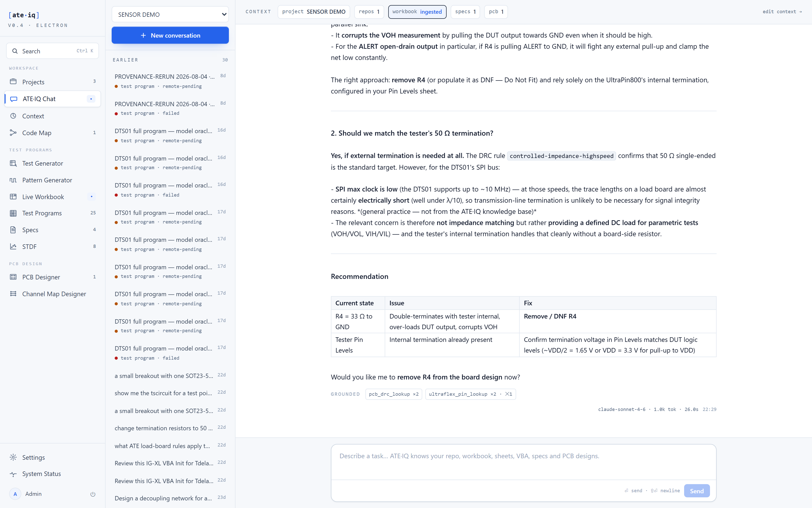
Task: Open STDF in the sidebar
Action: (x=52, y=247)
